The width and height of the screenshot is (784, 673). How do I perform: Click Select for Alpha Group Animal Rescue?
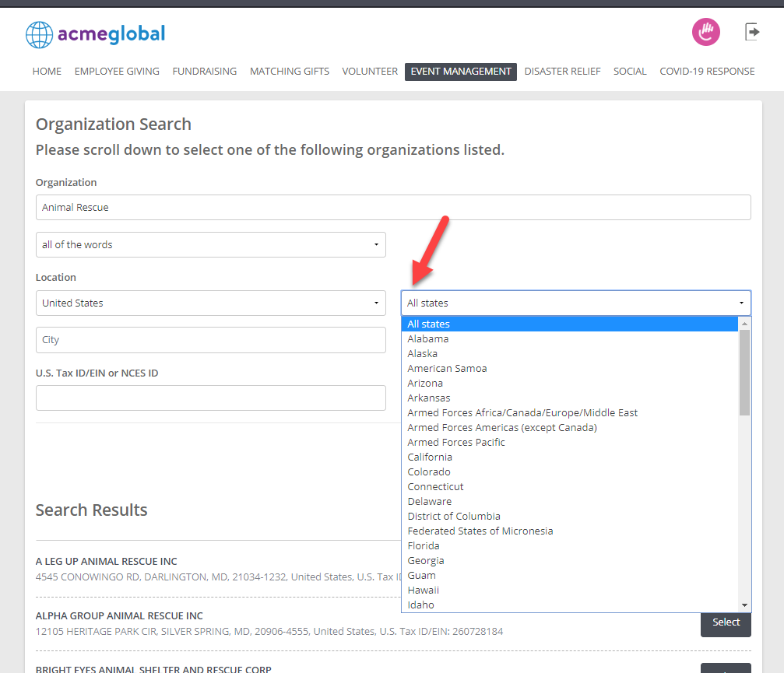pos(726,622)
